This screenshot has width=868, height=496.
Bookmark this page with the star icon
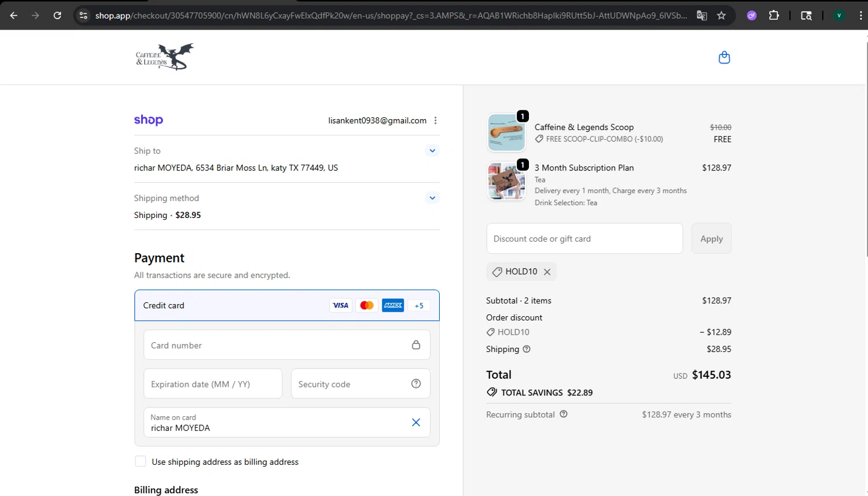click(x=721, y=16)
